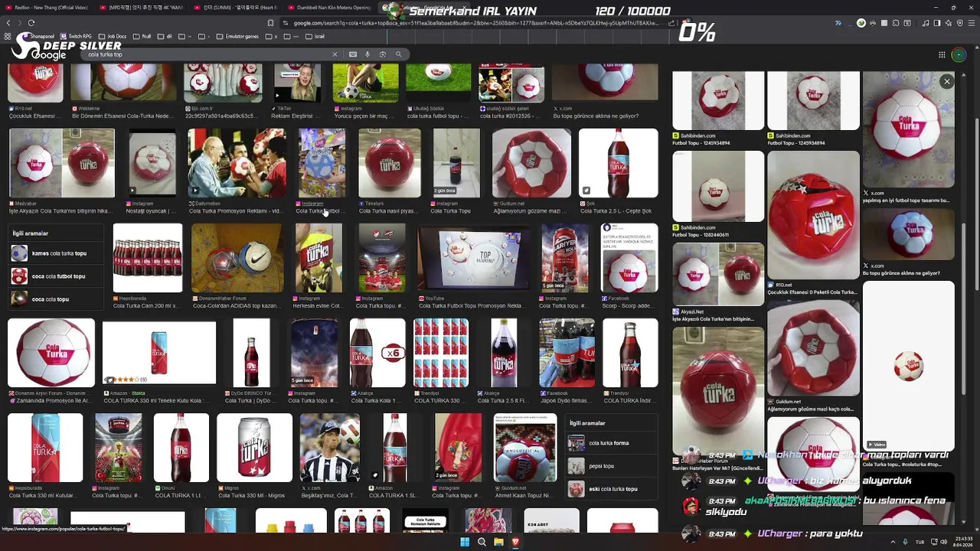
Task: Open the Akyazi.Net side panel image
Action: pyautogui.click(x=718, y=274)
